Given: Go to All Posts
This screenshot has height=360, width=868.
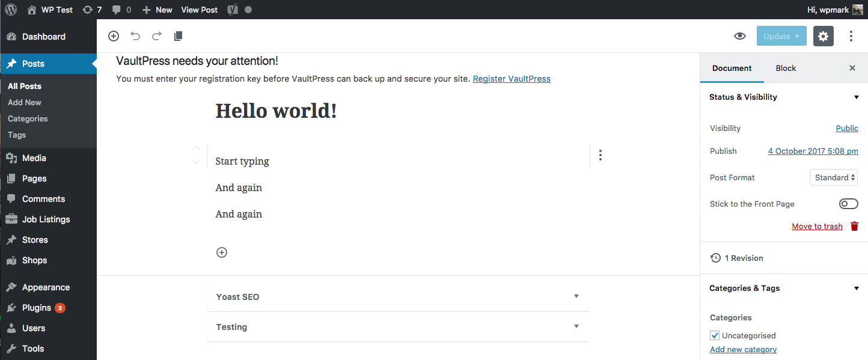Looking at the screenshot, I should pos(25,86).
